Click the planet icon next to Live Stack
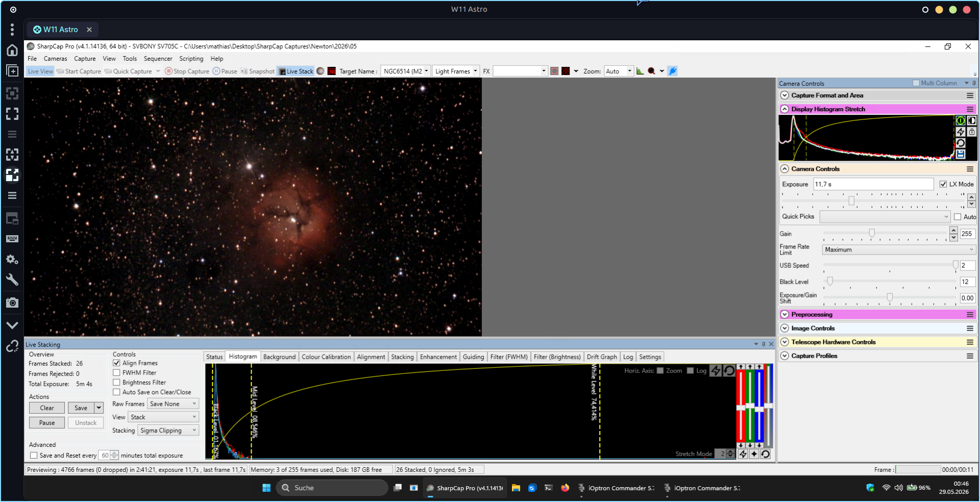Screen dimensions: 980x502 pyautogui.click(x=321, y=71)
